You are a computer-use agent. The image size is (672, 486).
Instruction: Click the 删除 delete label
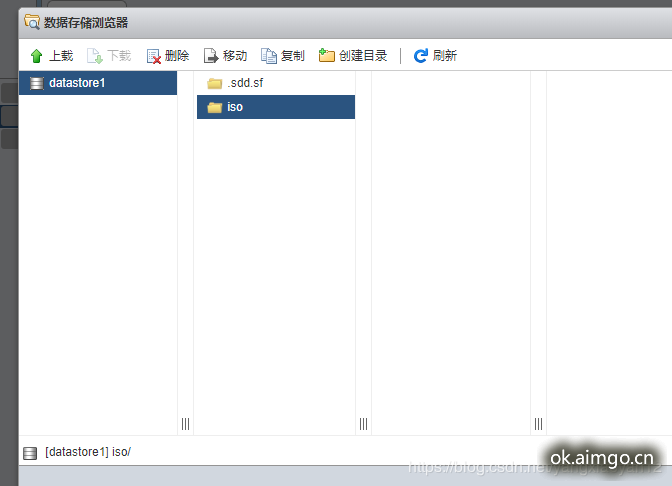177,56
